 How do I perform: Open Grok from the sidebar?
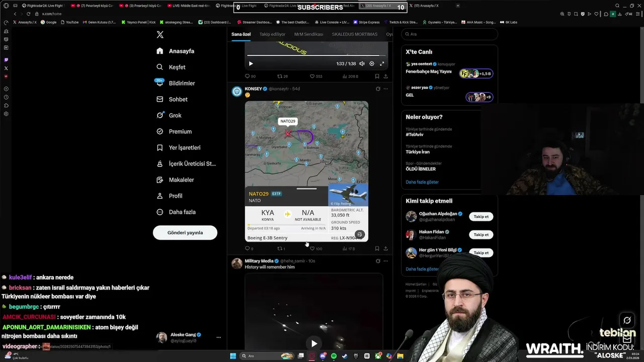coord(169,115)
